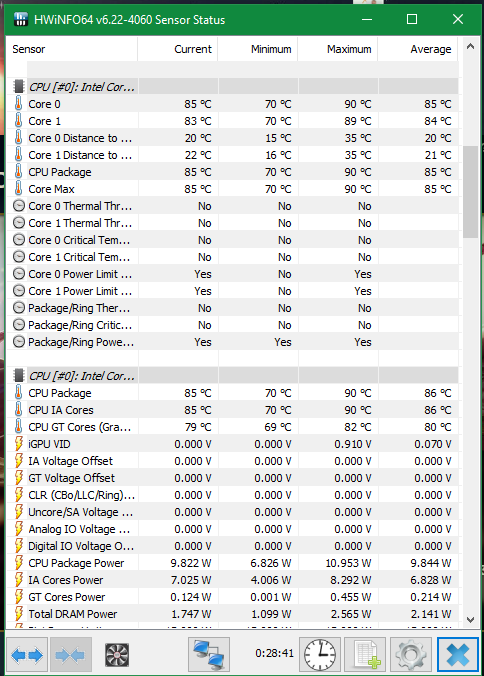Close sensors with the blue X button

457,654
